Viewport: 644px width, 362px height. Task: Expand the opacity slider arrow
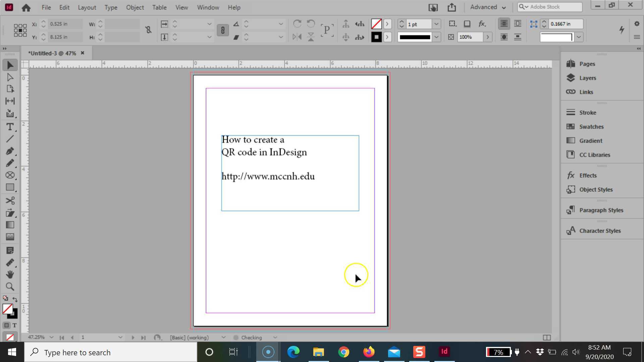pos(488,37)
